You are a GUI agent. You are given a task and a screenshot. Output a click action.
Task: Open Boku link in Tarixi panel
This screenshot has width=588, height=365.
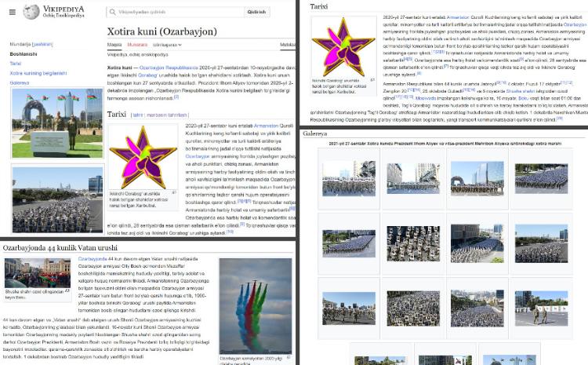coord(523,98)
